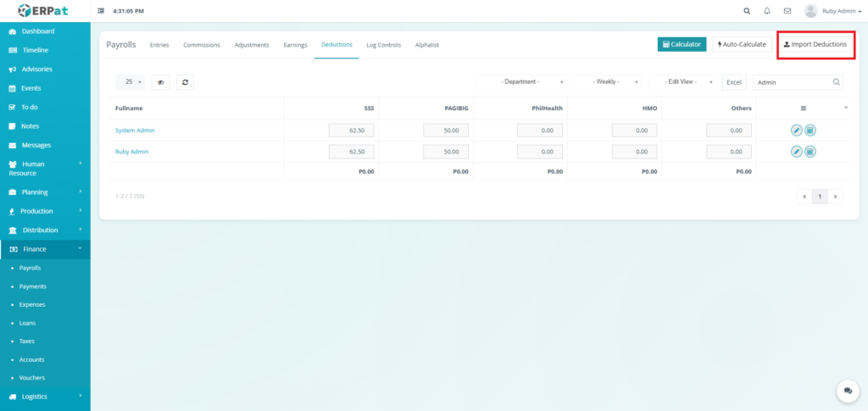Click the search magnifier icon in top bar
The image size is (868, 411).
tap(746, 11)
